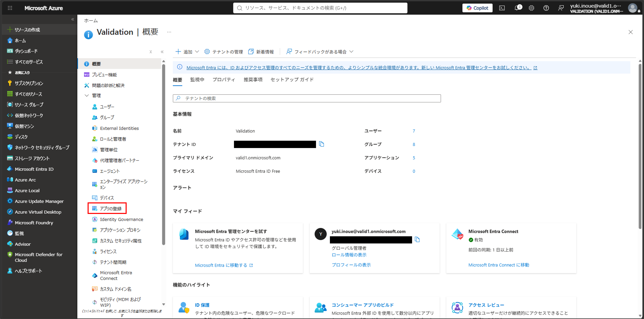Switch to the プロパティ tab

pos(224,80)
